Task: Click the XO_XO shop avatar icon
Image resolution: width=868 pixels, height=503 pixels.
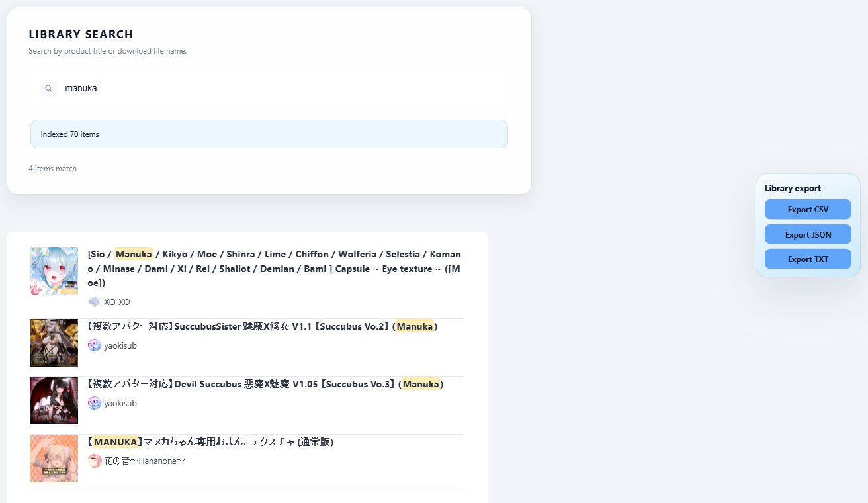Action: [x=95, y=302]
